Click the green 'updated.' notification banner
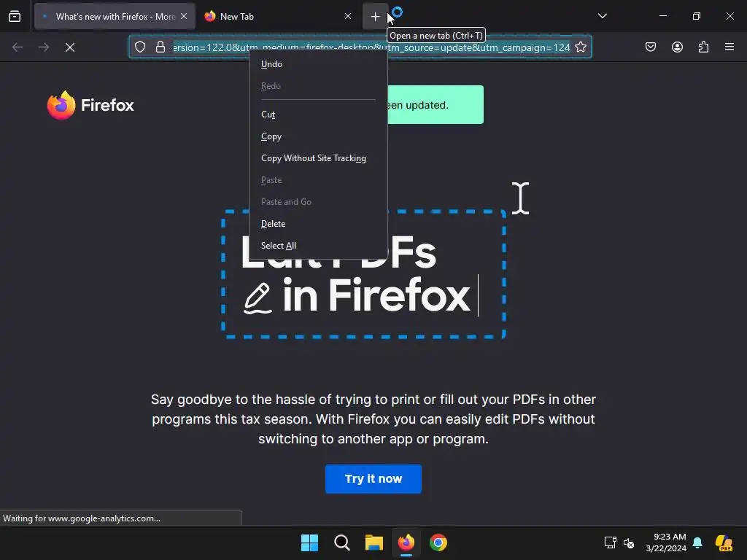Screen dimensions: 747x560 pos(436,105)
